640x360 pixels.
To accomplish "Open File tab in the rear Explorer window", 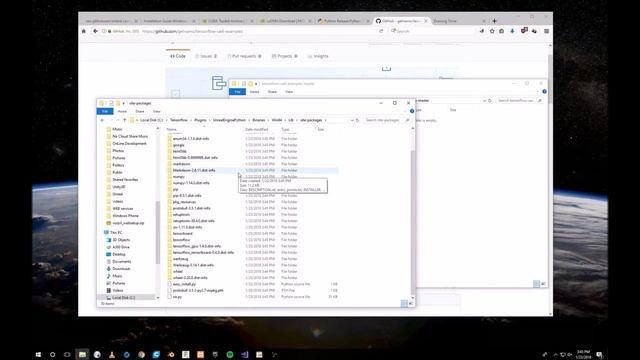I will (x=238, y=92).
